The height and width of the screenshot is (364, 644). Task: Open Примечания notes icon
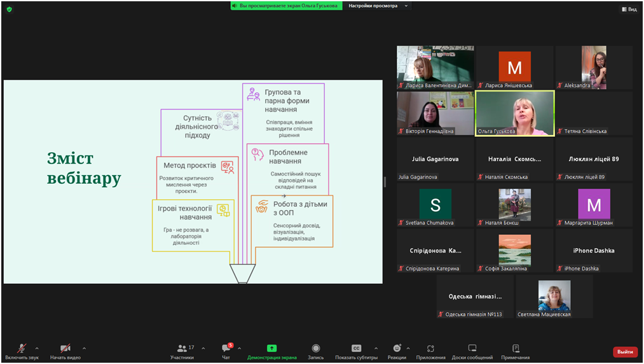[516, 349]
